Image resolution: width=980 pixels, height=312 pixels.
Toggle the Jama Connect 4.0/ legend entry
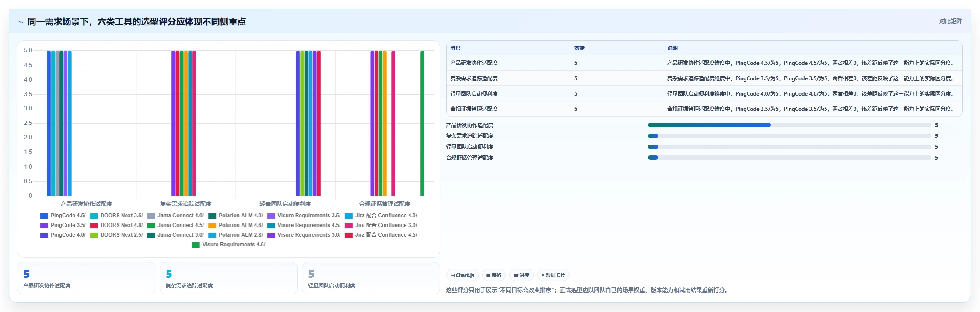click(175, 216)
